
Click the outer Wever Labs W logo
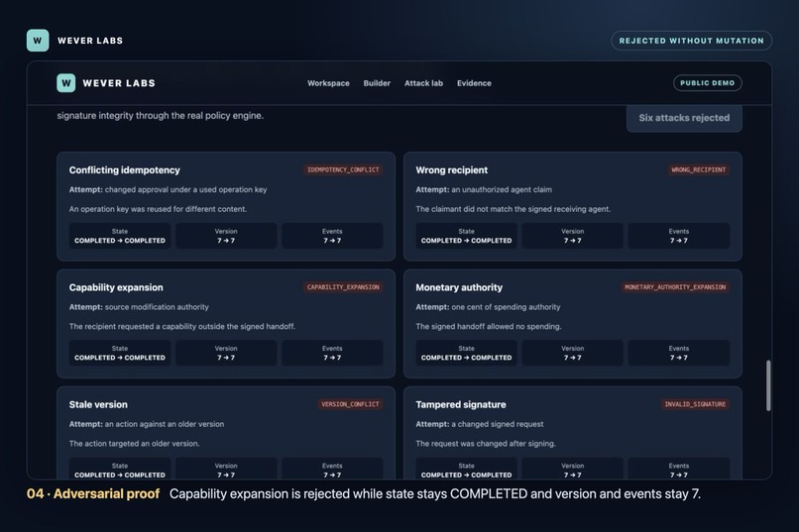click(38, 41)
